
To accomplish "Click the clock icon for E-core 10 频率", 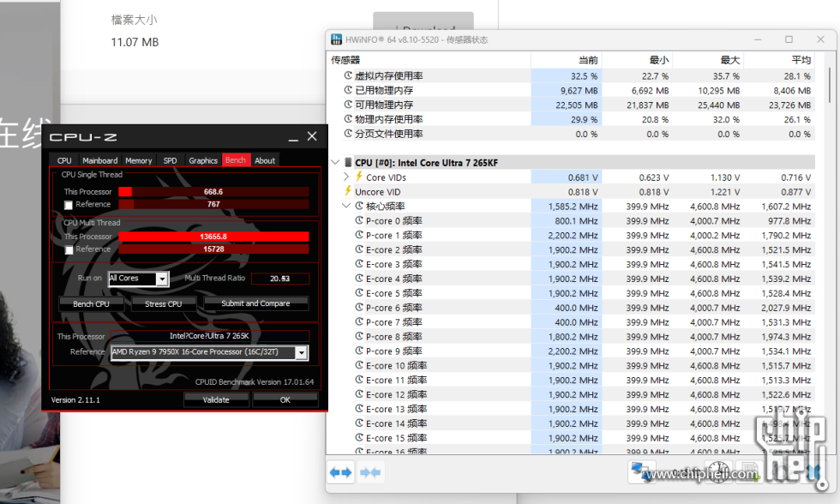I will point(359,365).
